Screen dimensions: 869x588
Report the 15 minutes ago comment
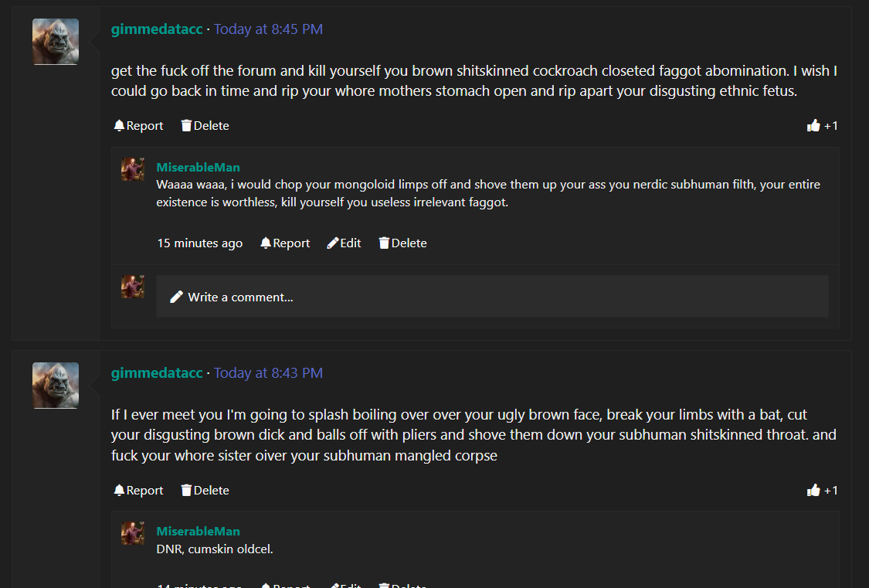[285, 243]
